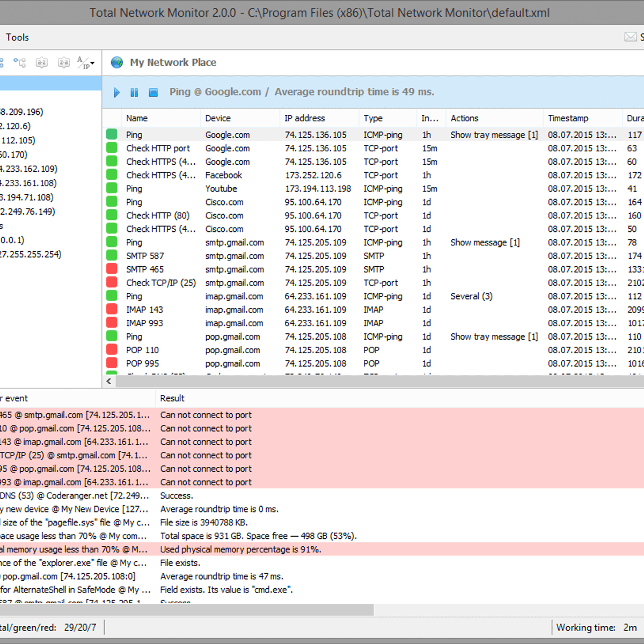Sort by Actions column header

point(494,118)
